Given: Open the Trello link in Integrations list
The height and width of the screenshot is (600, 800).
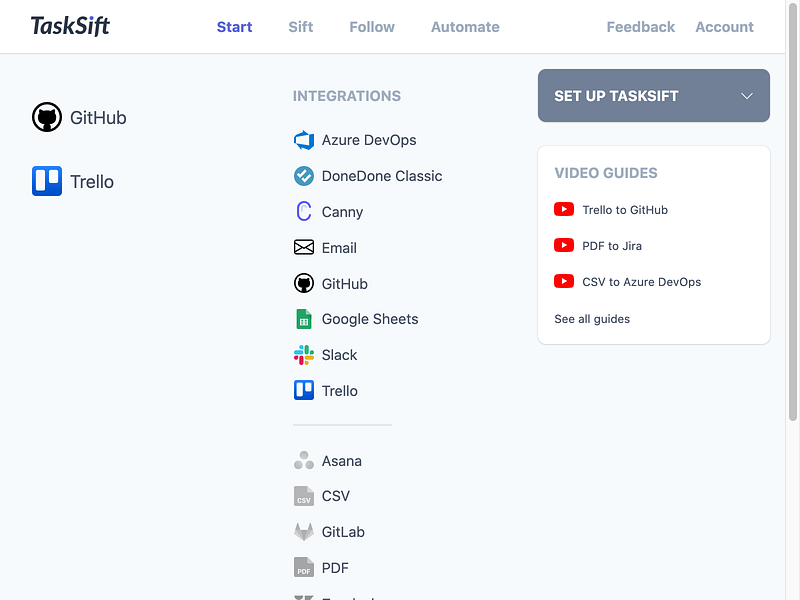Looking at the screenshot, I should coord(339,391).
